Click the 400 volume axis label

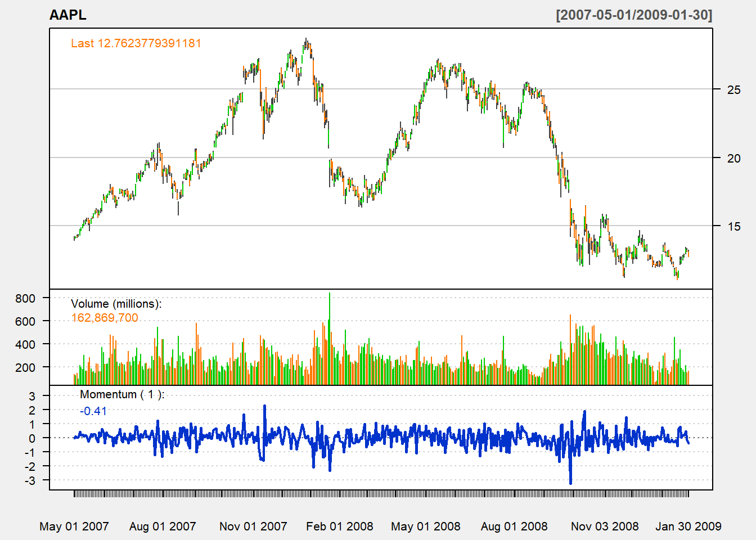(x=25, y=344)
